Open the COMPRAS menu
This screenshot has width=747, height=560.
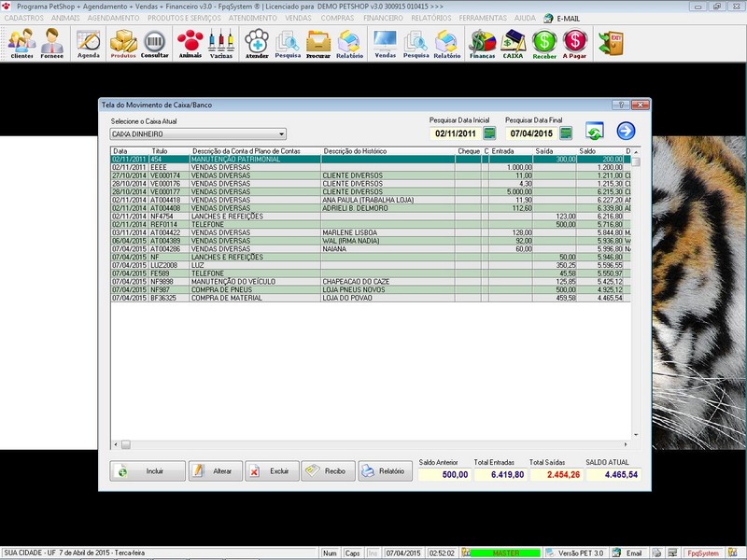337,18
